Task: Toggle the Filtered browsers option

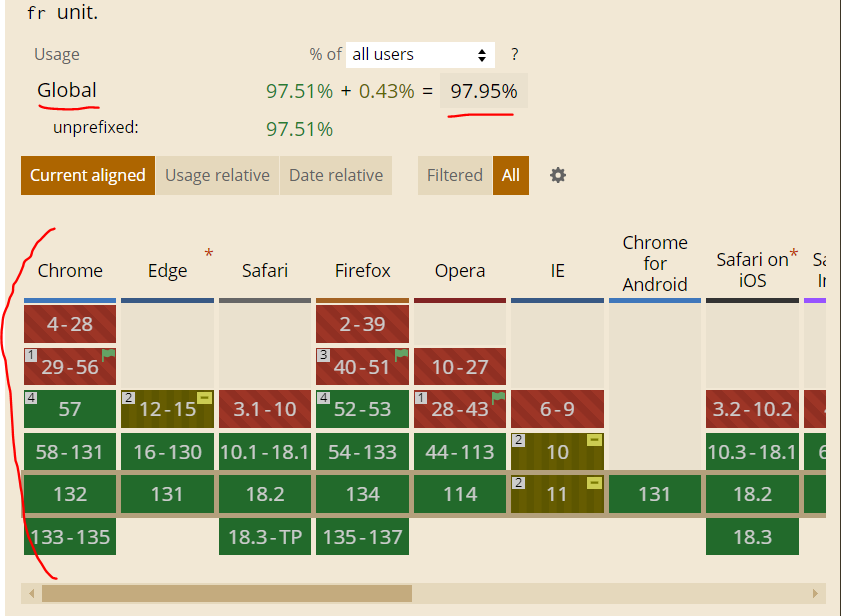Action: tap(455, 175)
